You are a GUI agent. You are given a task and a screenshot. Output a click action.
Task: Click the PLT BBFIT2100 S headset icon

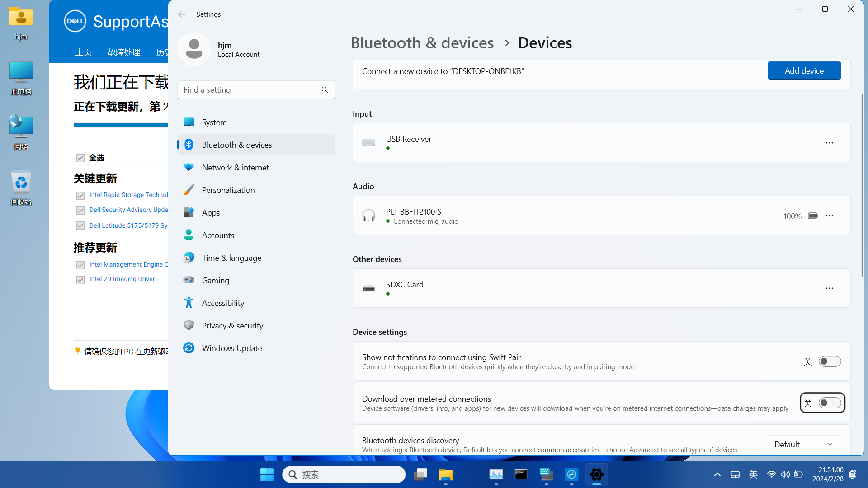pos(368,216)
